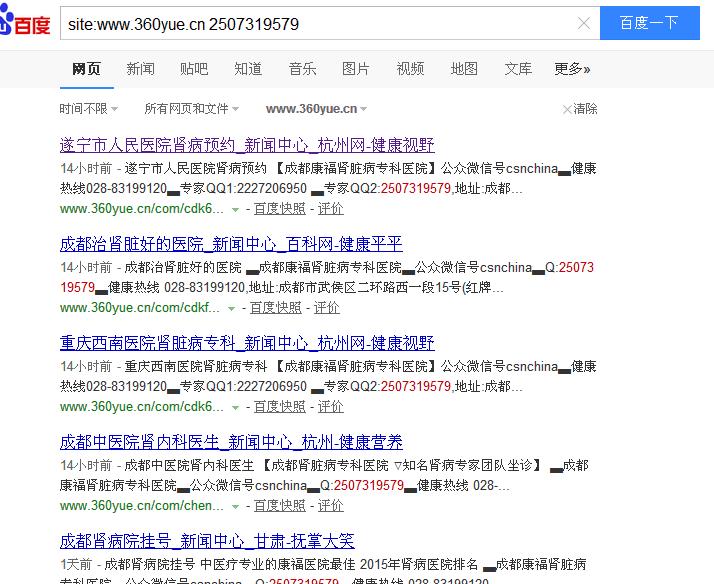The image size is (714, 584).
Task: Click URL www.360yue.cn/com/cdkf... of second result
Action: (x=139, y=308)
